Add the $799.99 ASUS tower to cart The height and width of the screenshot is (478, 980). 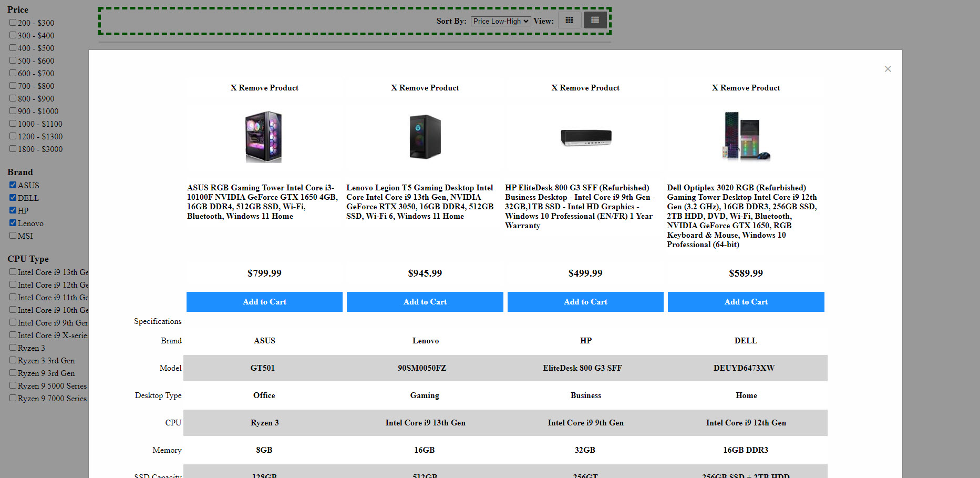pos(264,302)
